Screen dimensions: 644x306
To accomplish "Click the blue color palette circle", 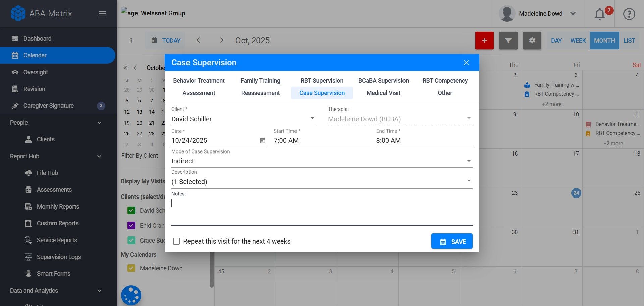I will tap(131, 295).
